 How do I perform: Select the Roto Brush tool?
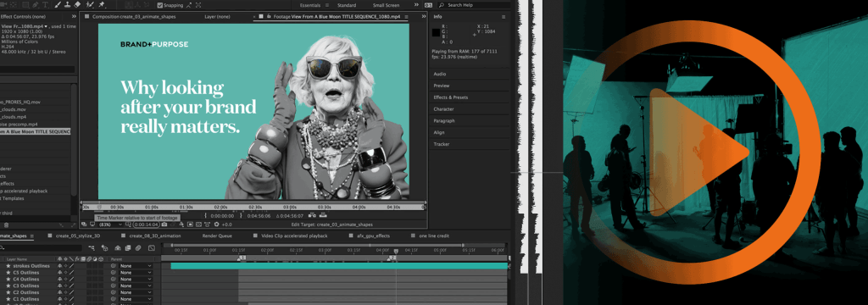coord(90,5)
